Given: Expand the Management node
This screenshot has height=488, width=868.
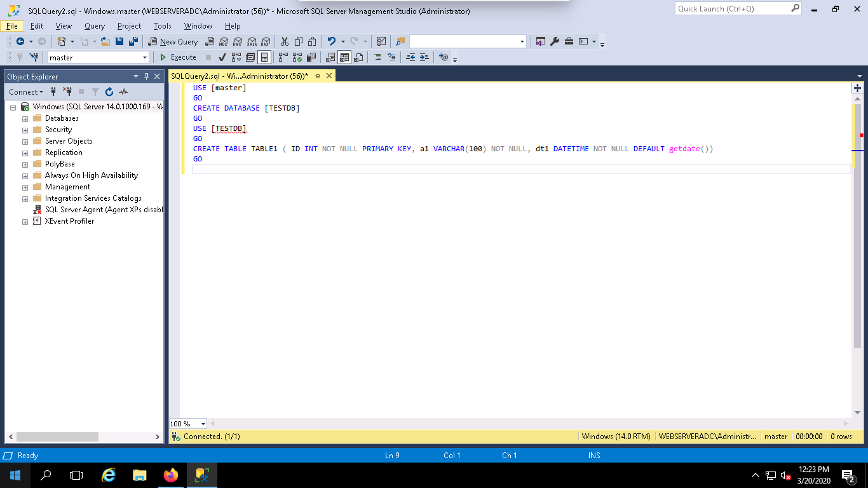Looking at the screenshot, I should point(25,187).
